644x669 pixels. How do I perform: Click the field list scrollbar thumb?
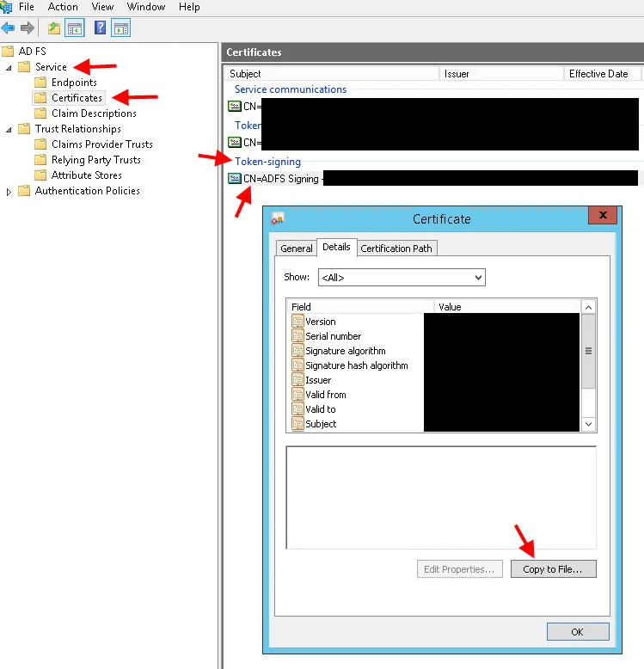pos(589,351)
